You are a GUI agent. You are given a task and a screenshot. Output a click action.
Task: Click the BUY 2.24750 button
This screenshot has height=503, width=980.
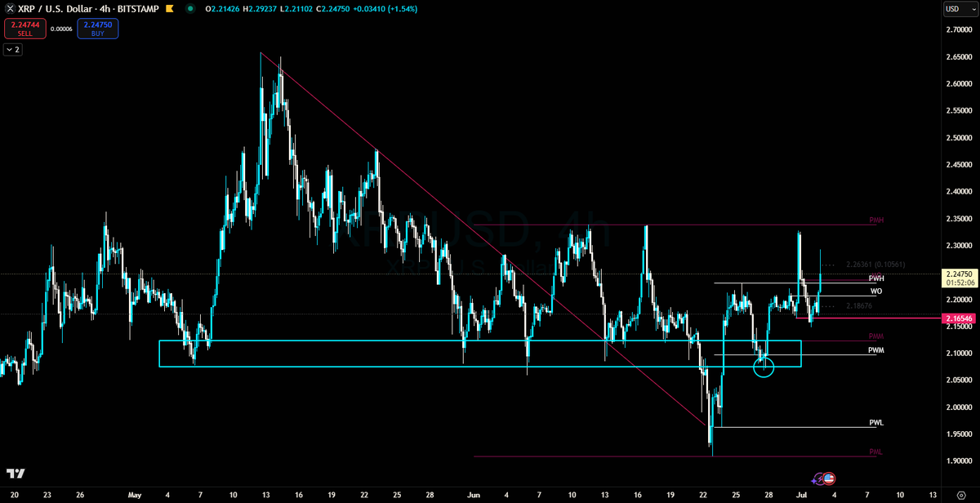(x=98, y=29)
